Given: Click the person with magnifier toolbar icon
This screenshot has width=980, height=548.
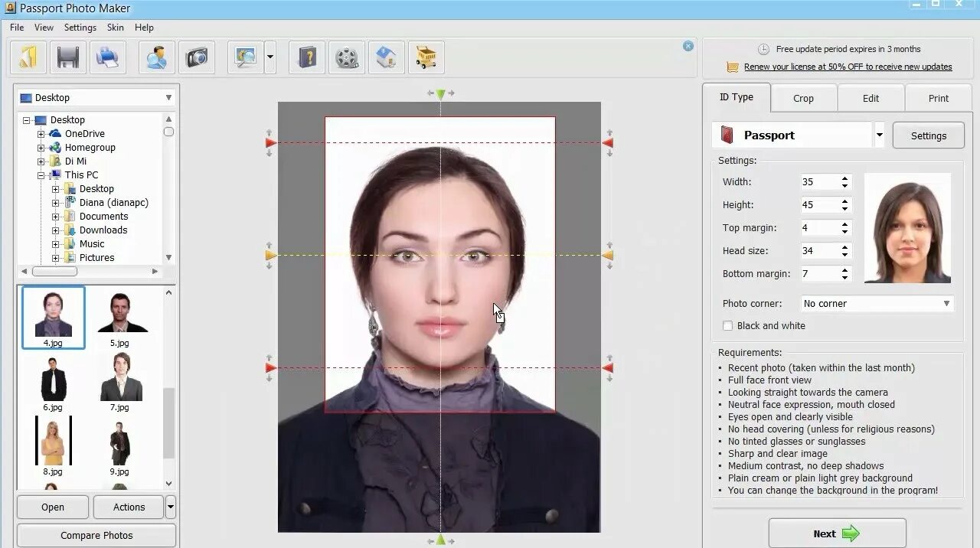Looking at the screenshot, I should point(157,57).
